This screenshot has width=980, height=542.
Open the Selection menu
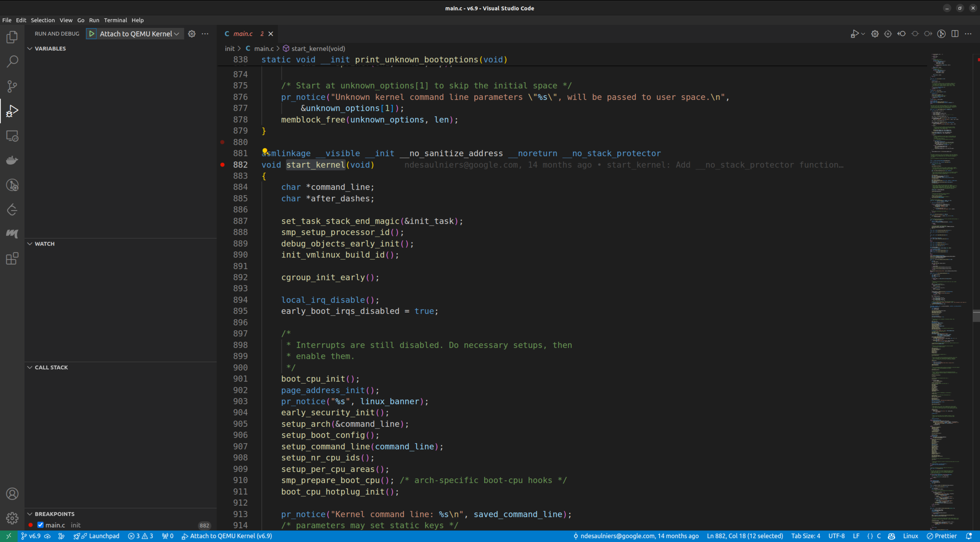(43, 20)
